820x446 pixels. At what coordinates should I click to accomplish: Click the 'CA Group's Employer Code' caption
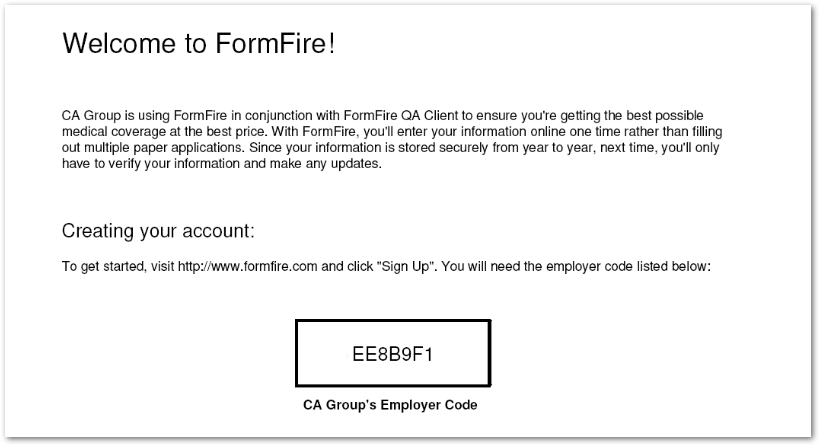pyautogui.click(x=390, y=405)
